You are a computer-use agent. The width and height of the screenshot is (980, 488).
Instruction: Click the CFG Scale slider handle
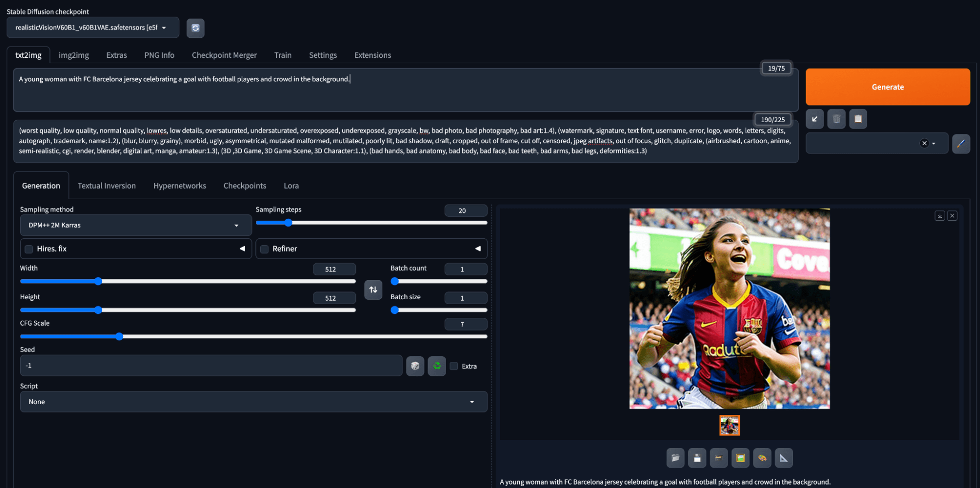[x=119, y=336]
